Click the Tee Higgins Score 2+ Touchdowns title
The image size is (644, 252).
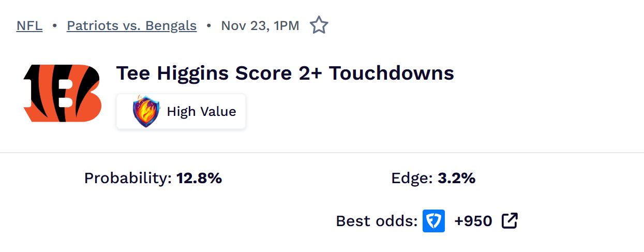(284, 73)
